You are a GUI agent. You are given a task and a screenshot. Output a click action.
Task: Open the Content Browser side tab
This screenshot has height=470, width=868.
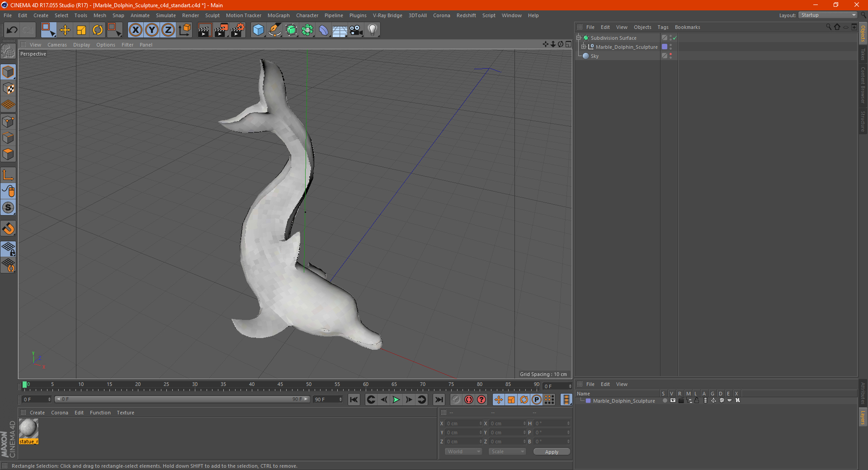click(x=863, y=85)
